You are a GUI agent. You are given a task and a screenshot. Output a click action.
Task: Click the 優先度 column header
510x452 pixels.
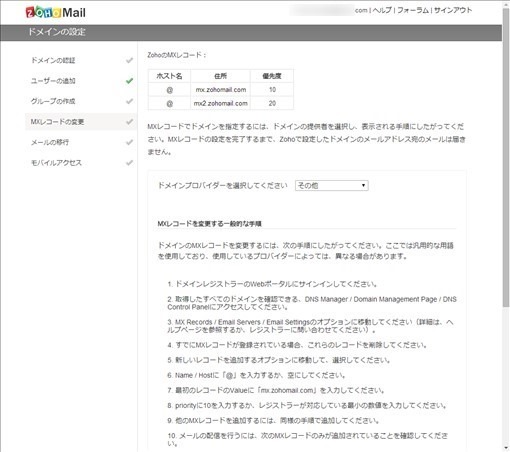tap(272, 76)
